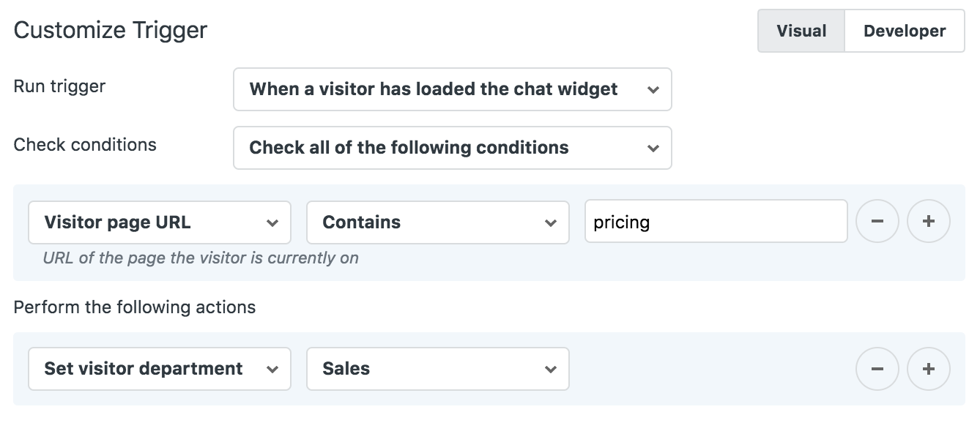Click chevron arrow beside Sales

point(551,370)
